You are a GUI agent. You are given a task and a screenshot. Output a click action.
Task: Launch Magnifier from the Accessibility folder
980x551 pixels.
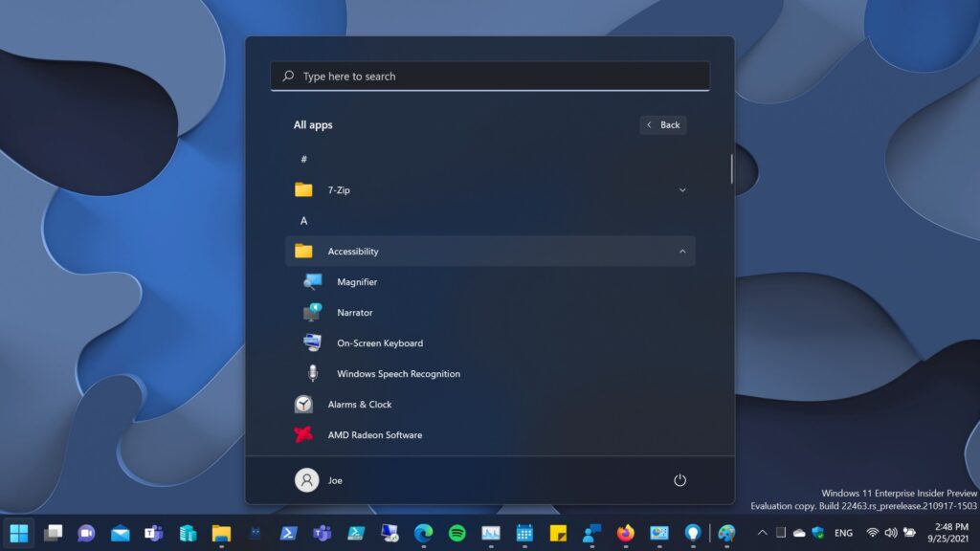coord(356,282)
